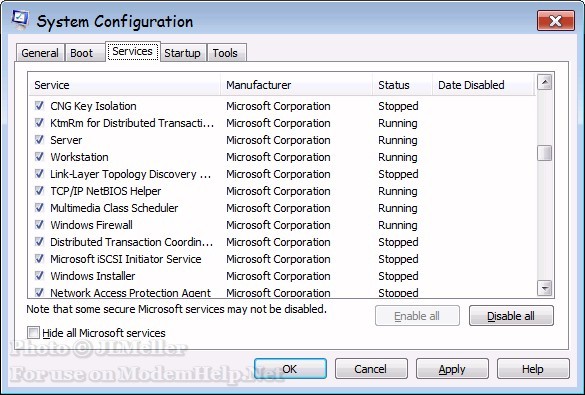Click manufacturer of Windows Installer row
This screenshot has width=585, height=395.
click(x=278, y=276)
